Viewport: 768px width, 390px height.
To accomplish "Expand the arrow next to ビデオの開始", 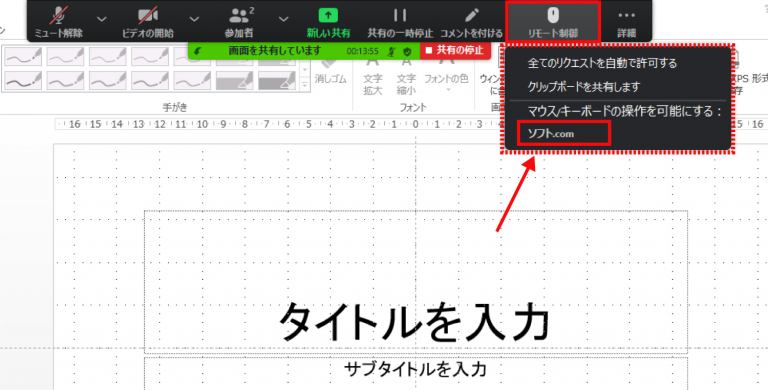I will (194, 19).
